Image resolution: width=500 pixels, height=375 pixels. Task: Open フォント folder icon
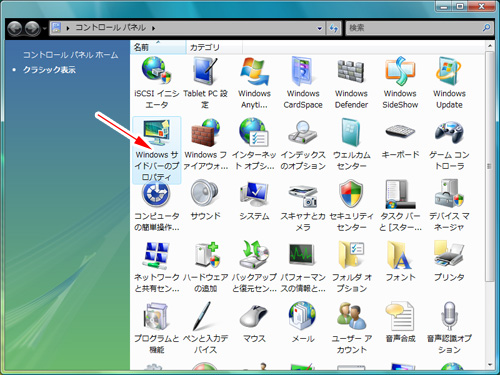(x=399, y=255)
